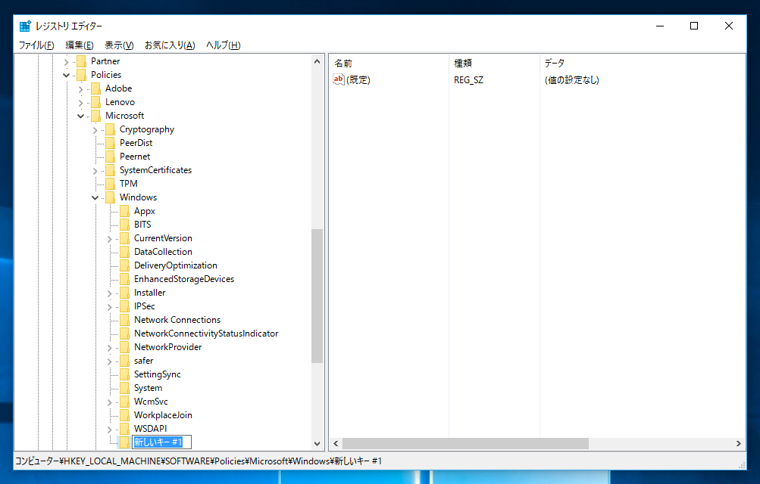Click the CurrentVersion folder icon
Viewport: 760px width, 484px height.
(x=125, y=238)
